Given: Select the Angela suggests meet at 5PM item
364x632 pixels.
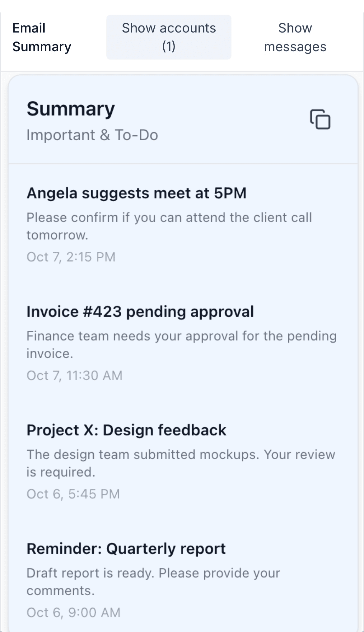Looking at the screenshot, I should click(x=136, y=193).
